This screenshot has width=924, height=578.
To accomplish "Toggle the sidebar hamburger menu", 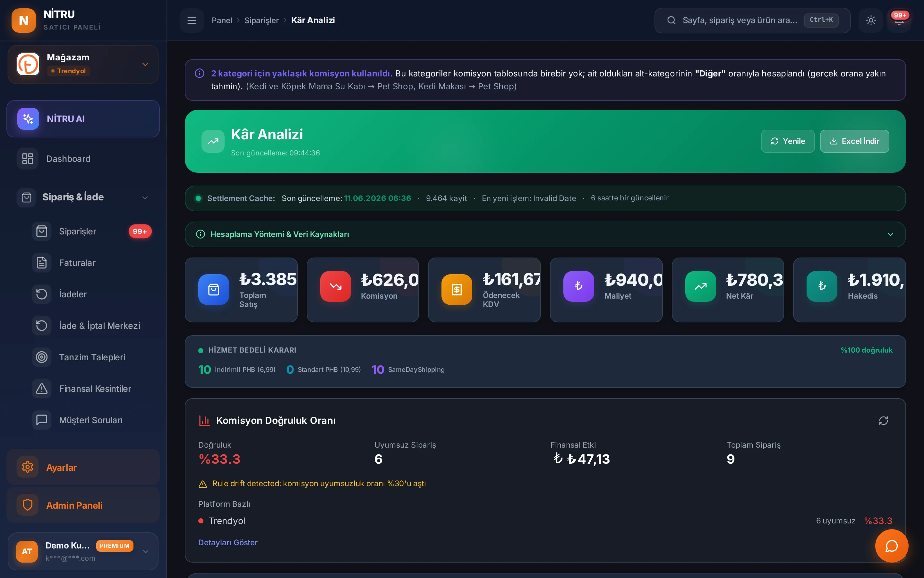I will click(x=192, y=20).
